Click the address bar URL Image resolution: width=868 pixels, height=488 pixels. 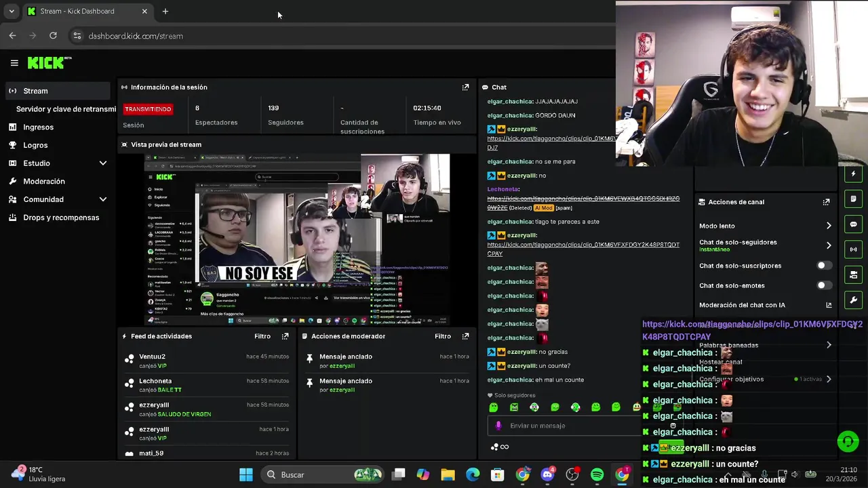tap(136, 36)
